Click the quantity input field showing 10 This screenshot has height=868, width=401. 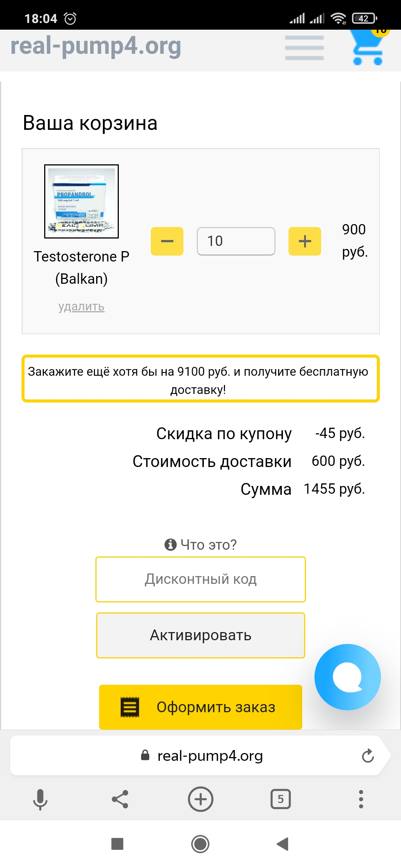coord(236,241)
